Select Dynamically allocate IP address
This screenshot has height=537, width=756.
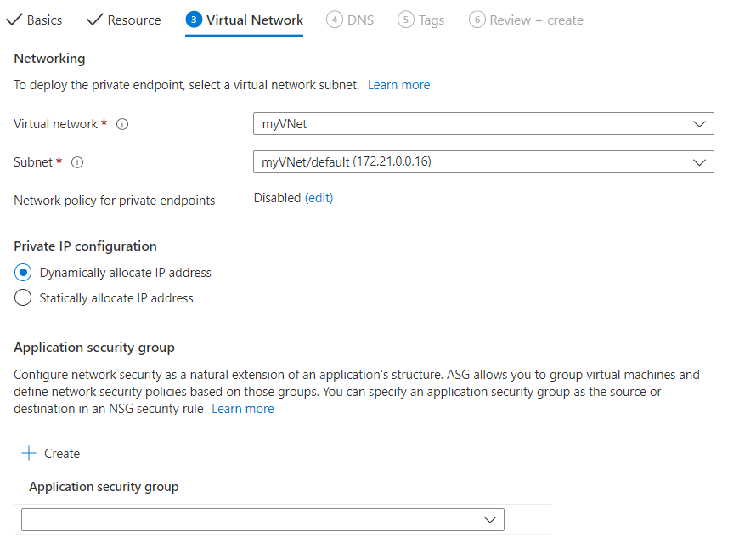tap(24, 273)
